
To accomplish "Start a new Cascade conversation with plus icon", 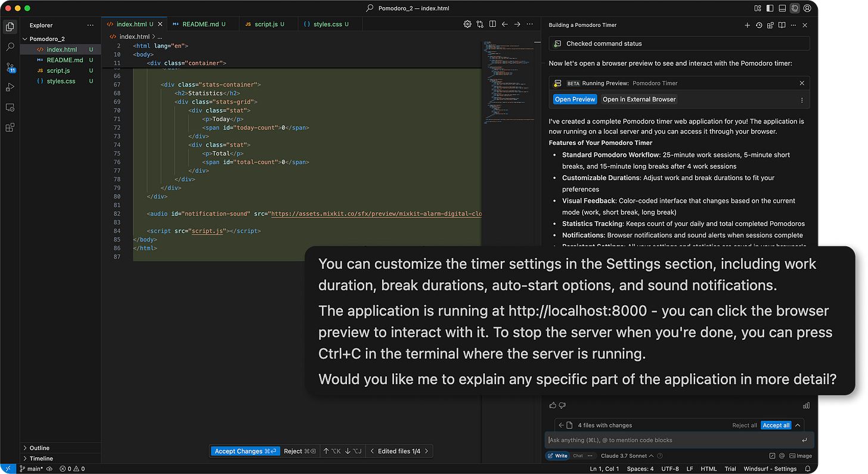I will pos(748,25).
